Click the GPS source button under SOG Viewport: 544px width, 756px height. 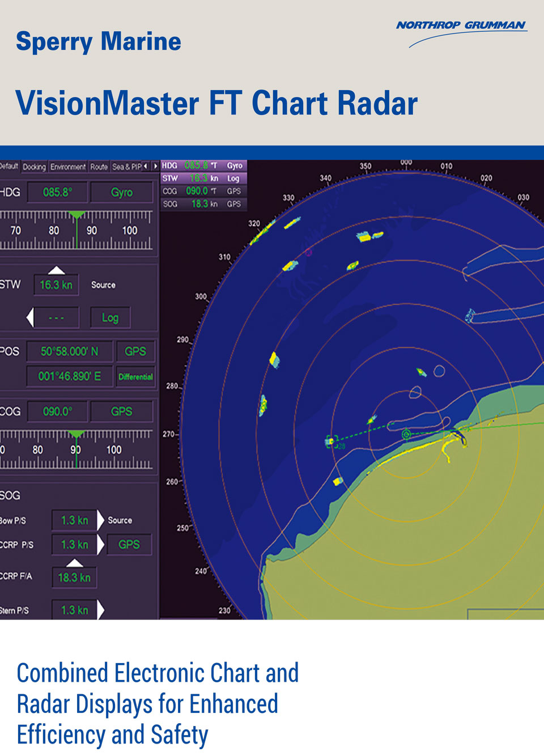tap(129, 545)
